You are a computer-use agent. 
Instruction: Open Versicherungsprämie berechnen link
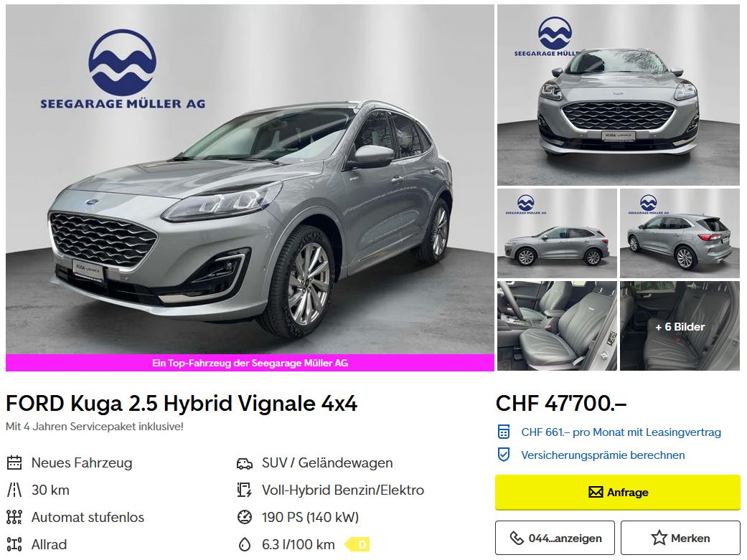pyautogui.click(x=603, y=455)
